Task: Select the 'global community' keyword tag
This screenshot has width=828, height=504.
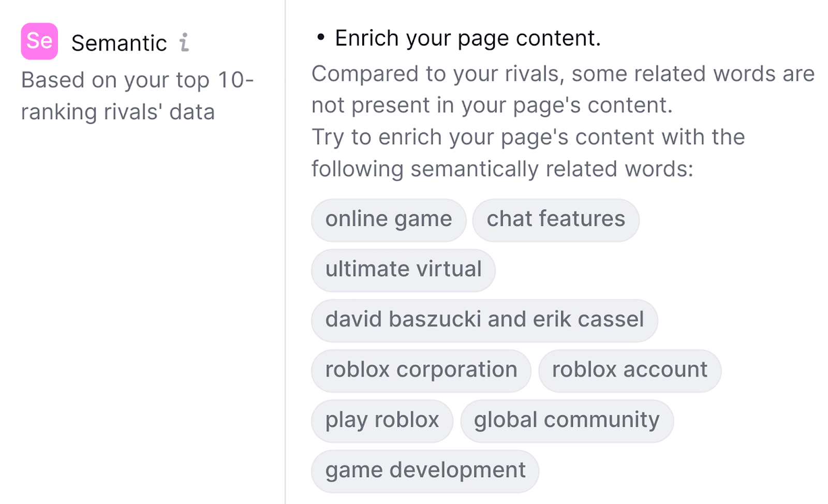Action: (x=567, y=420)
